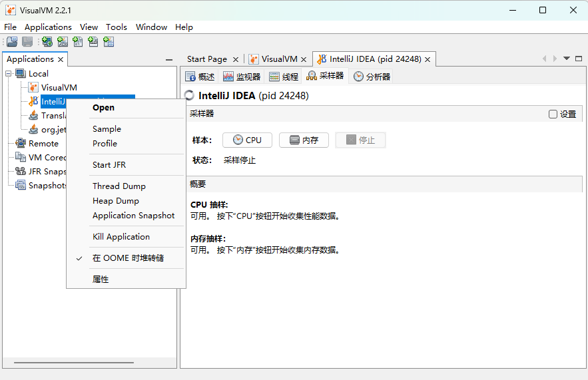Click the grayed Save toolbar icon
Viewport: 588px width, 380px height.
click(27, 42)
